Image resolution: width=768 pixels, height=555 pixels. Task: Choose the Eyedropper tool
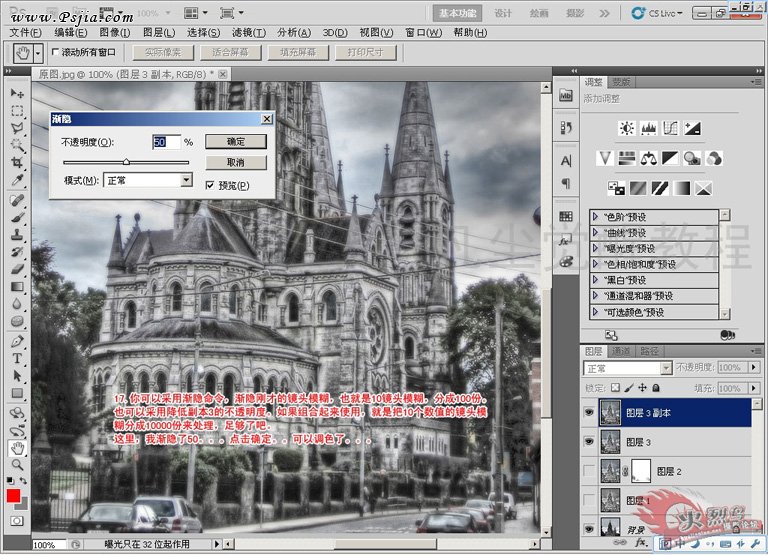coord(17,181)
